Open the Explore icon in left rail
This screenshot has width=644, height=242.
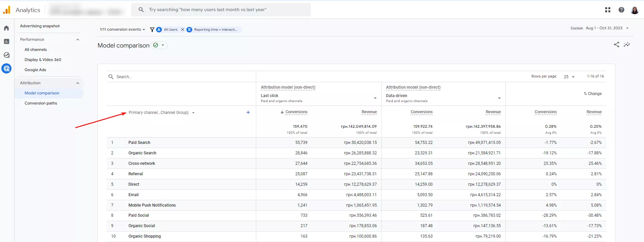click(x=6, y=55)
